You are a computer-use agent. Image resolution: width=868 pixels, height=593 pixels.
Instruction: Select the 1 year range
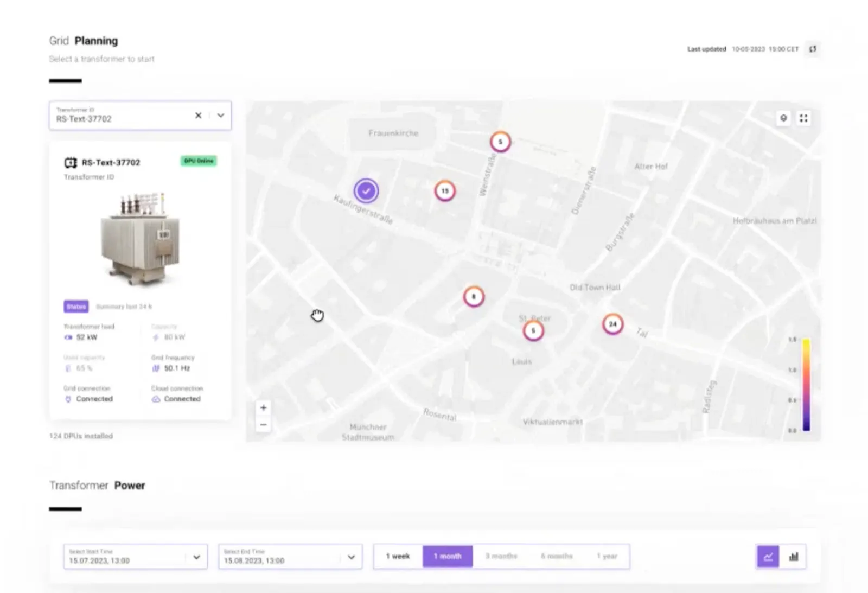[607, 557]
